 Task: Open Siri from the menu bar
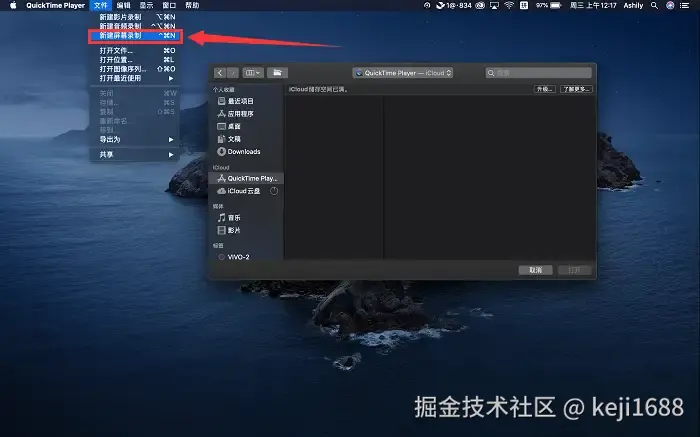670,5
